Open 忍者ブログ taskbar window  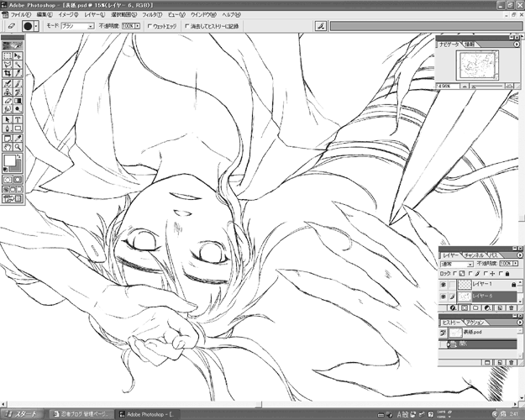pos(81,414)
